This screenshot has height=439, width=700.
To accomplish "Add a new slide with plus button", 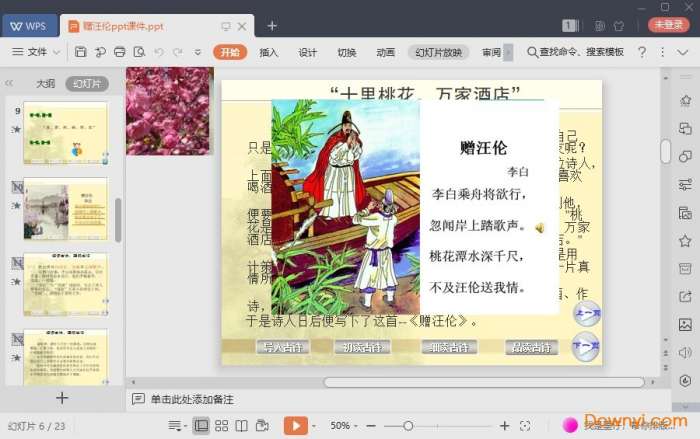I will [x=62, y=397].
